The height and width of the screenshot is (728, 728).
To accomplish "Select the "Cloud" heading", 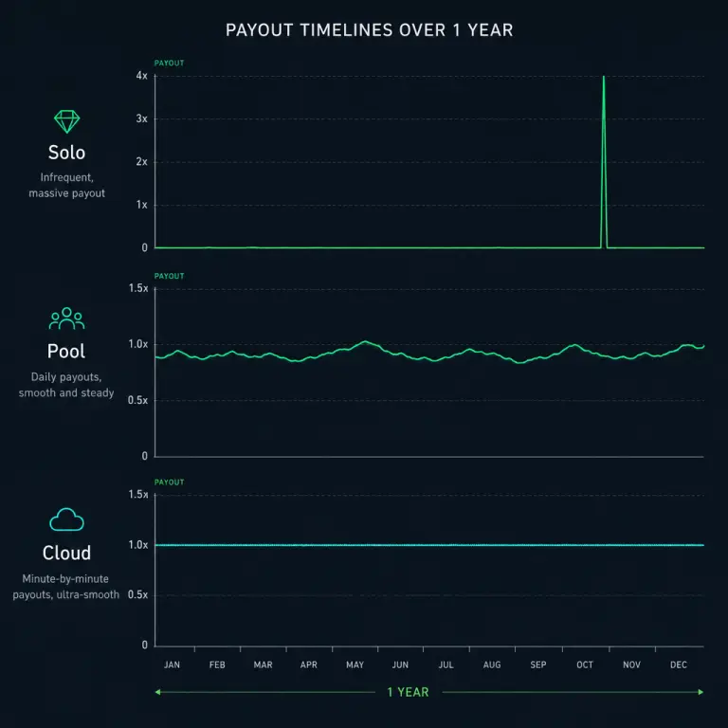I will tap(66, 553).
